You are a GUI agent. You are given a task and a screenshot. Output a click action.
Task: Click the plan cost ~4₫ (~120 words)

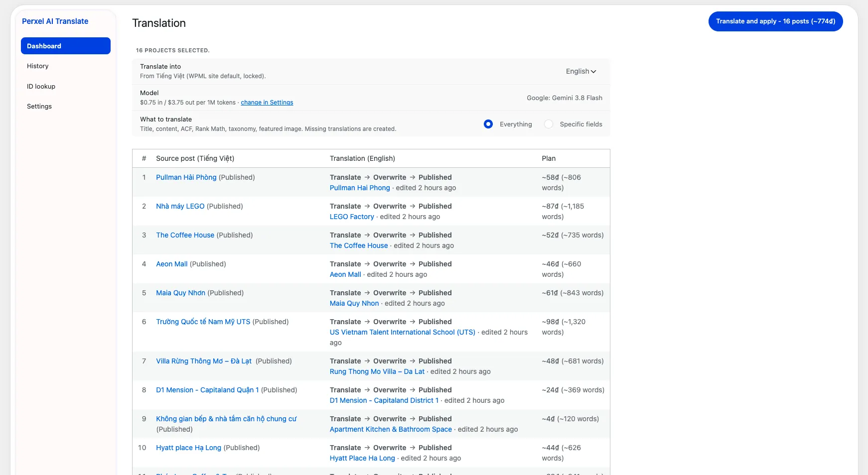(571, 419)
